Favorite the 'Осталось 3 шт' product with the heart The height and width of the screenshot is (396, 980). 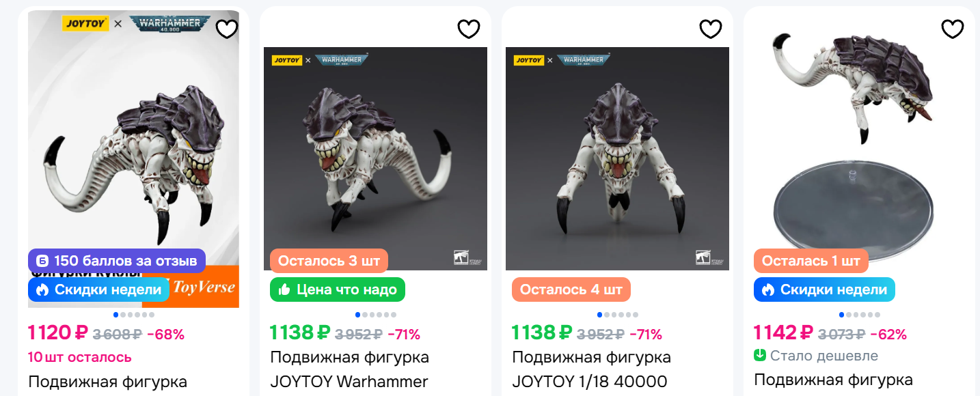click(469, 29)
